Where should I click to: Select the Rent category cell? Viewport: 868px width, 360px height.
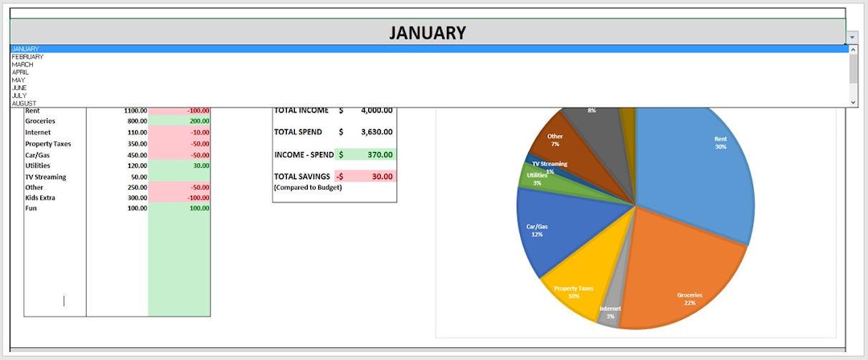coord(55,110)
